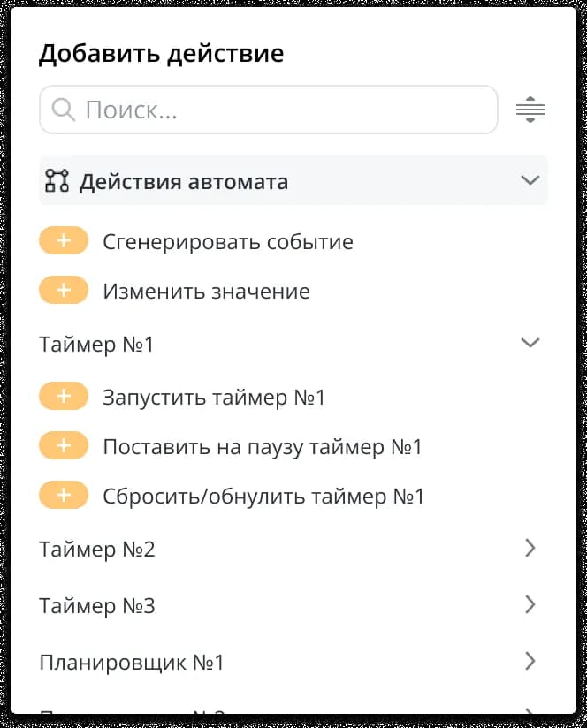Click the plus icon next to Сгенерировать событие
Viewport: 587px width, 728px height.
pos(63,240)
